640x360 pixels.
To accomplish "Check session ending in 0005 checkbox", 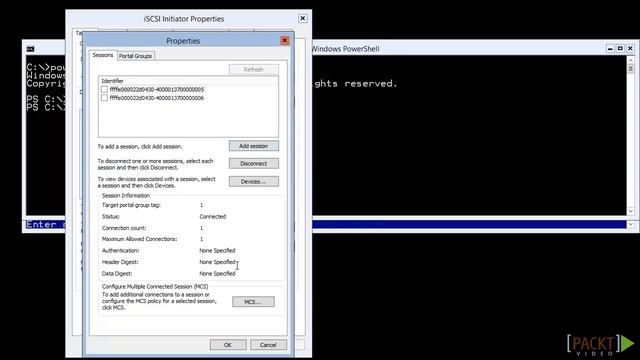I will click(104, 89).
